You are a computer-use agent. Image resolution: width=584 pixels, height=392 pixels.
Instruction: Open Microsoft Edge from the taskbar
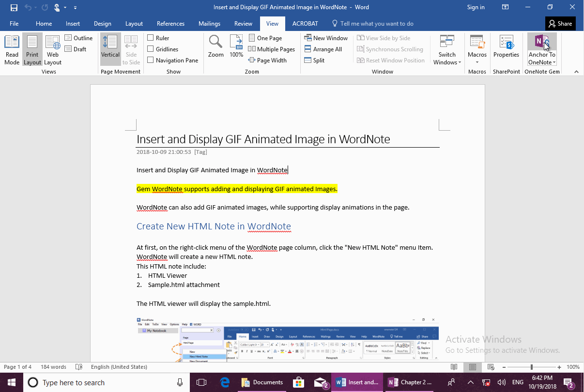pos(225,382)
